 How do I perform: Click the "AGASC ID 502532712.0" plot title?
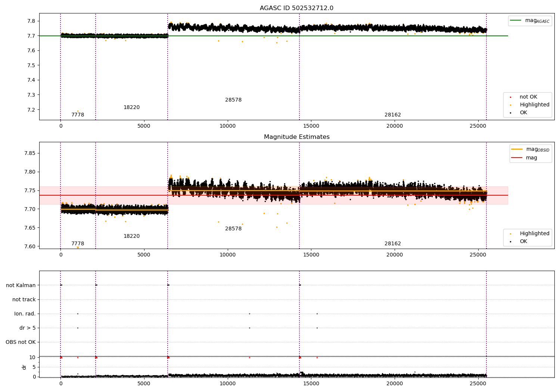[x=296, y=8]
